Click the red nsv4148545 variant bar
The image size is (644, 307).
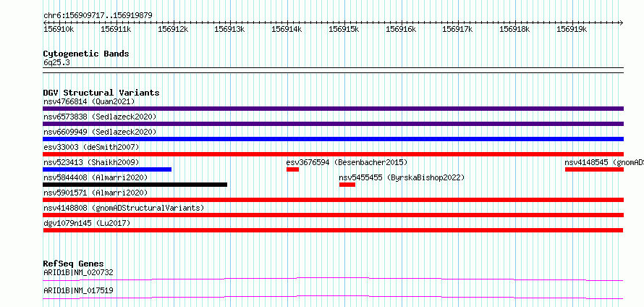pyautogui.click(x=594, y=169)
